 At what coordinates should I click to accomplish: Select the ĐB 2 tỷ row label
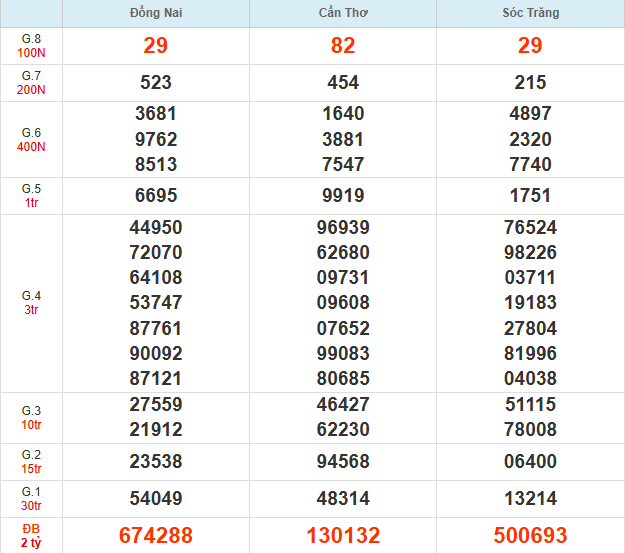tap(31, 536)
